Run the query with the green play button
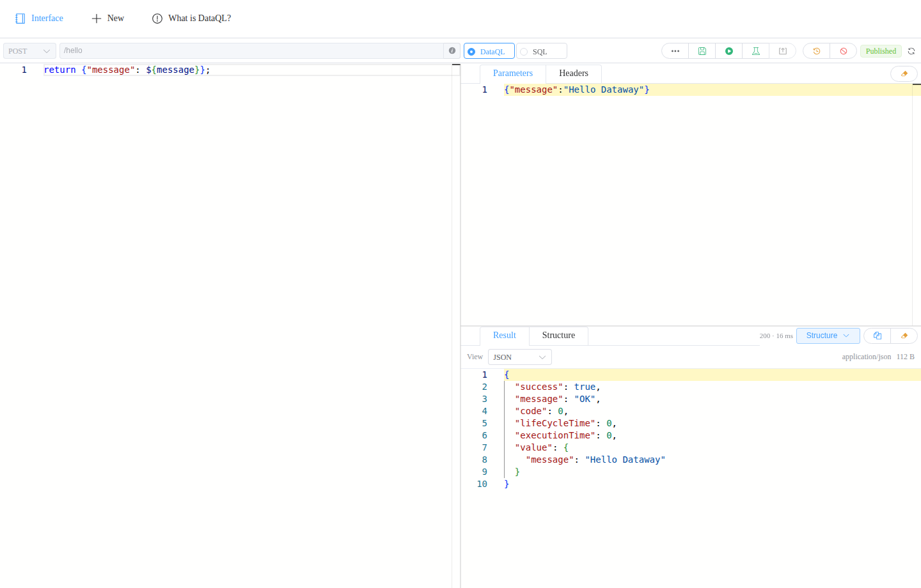921x588 pixels. click(728, 51)
